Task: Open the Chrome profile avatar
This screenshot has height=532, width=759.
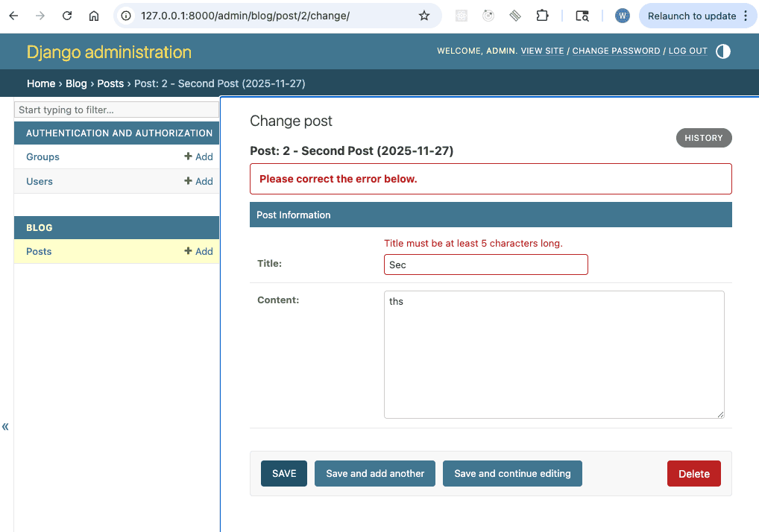Action: click(622, 16)
